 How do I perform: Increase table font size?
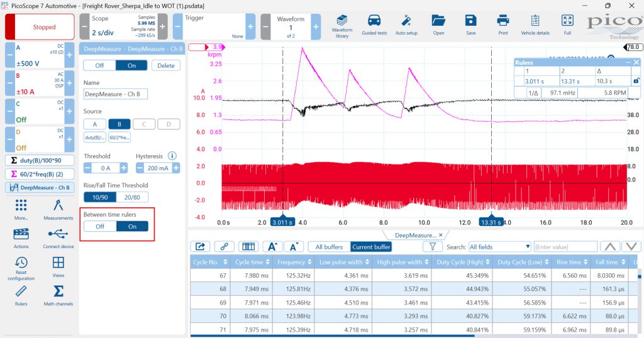click(272, 246)
